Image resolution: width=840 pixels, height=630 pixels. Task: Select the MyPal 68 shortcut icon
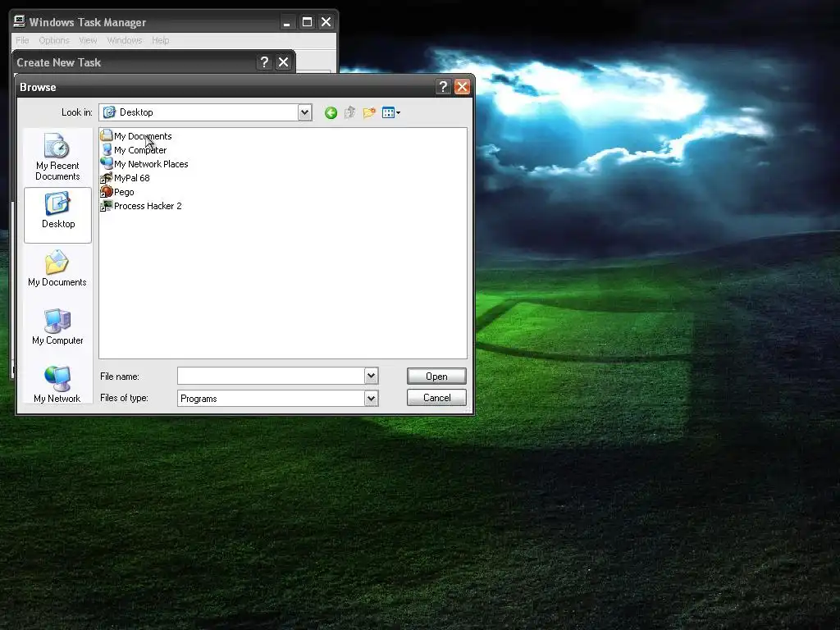107,177
